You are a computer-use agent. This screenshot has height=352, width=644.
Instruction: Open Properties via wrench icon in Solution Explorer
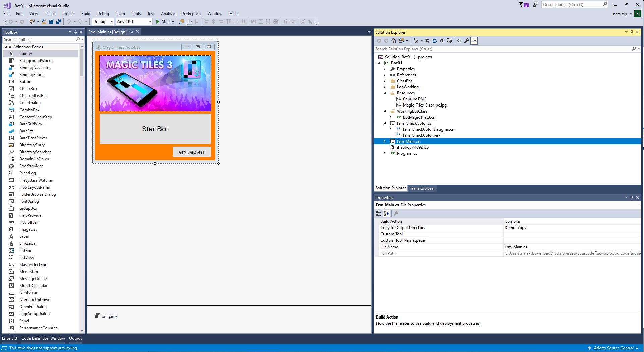[467, 41]
